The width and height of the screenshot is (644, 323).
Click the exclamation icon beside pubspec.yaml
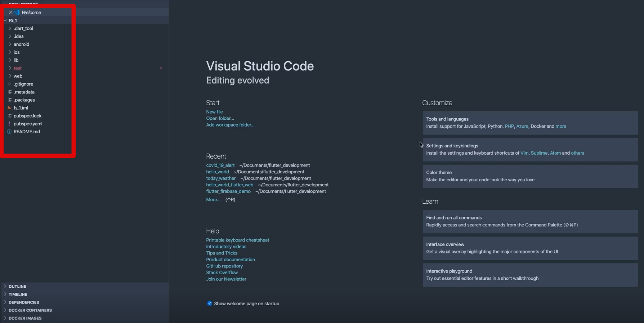[x=9, y=124]
